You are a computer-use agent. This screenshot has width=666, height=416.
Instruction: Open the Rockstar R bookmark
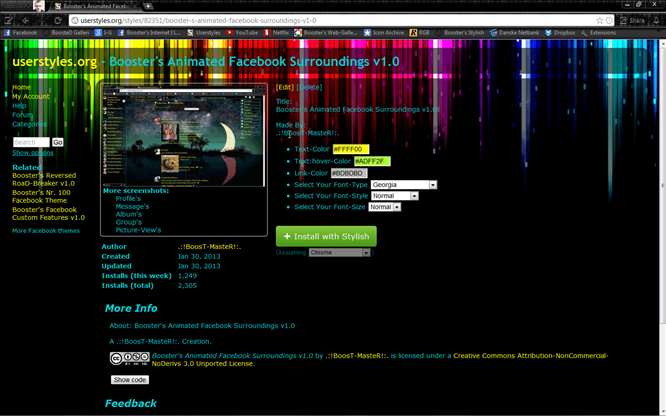click(x=419, y=33)
